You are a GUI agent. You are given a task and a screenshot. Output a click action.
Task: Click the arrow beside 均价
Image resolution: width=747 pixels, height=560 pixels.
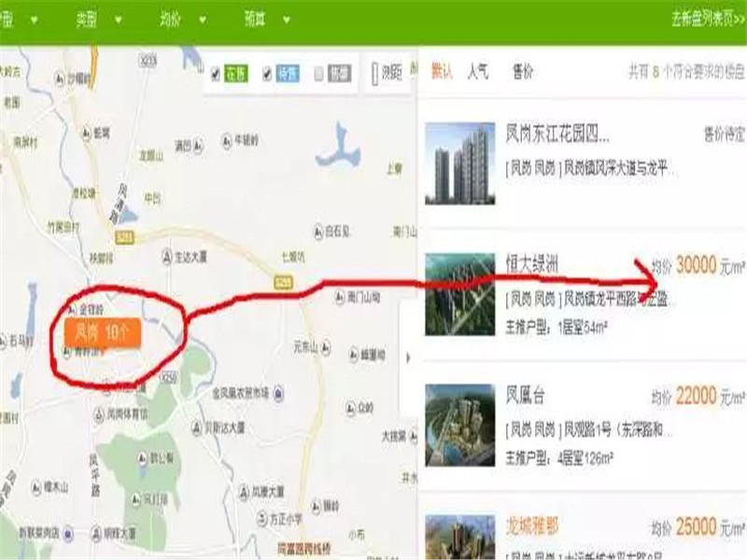(203, 20)
